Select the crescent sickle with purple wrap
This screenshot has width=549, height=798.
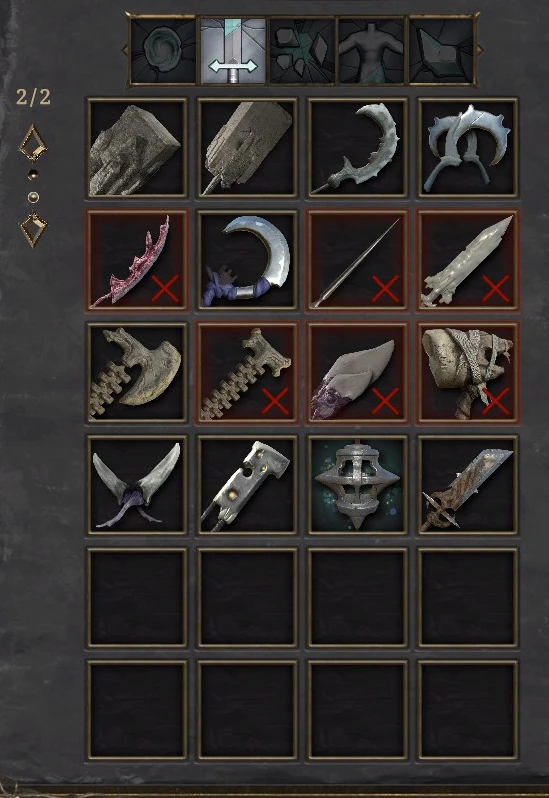(247, 260)
